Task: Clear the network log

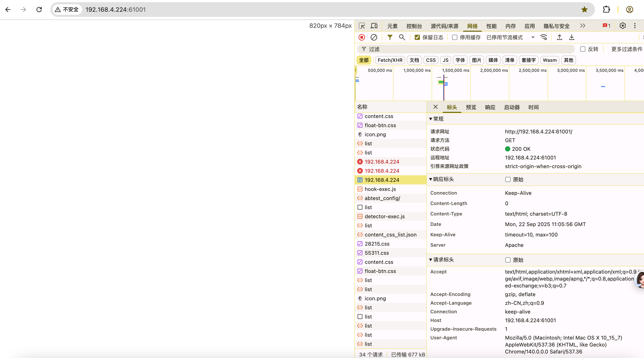Action: tap(374, 38)
